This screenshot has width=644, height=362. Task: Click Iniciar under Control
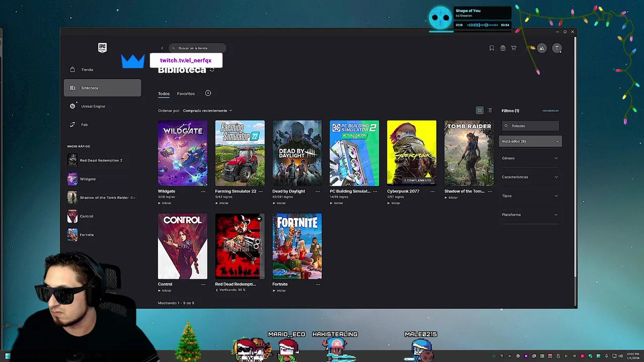(x=165, y=291)
